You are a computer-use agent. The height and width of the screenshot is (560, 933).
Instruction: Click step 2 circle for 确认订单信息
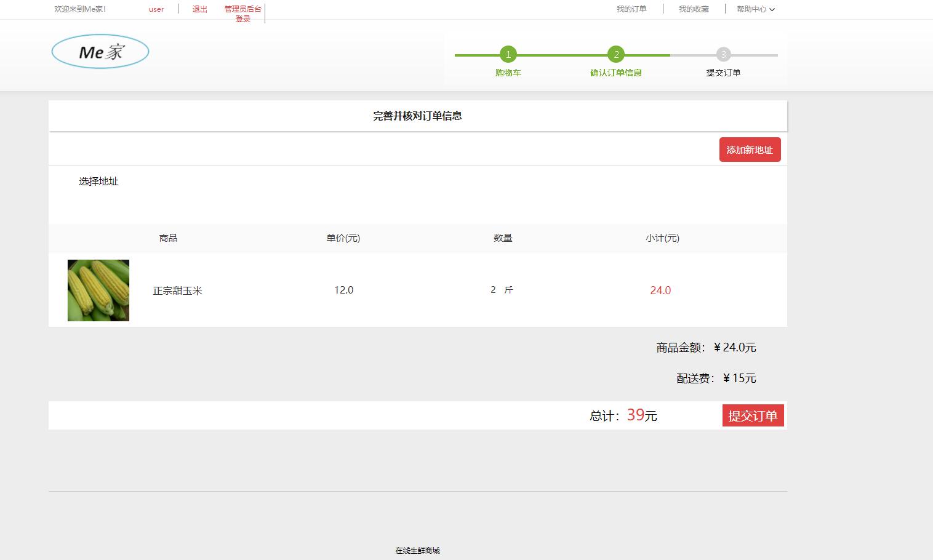coord(616,55)
